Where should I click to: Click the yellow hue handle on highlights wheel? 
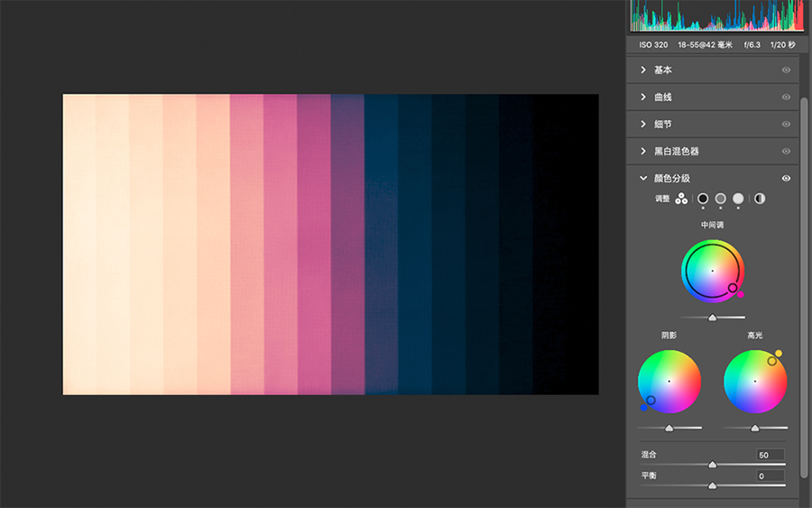(779, 354)
